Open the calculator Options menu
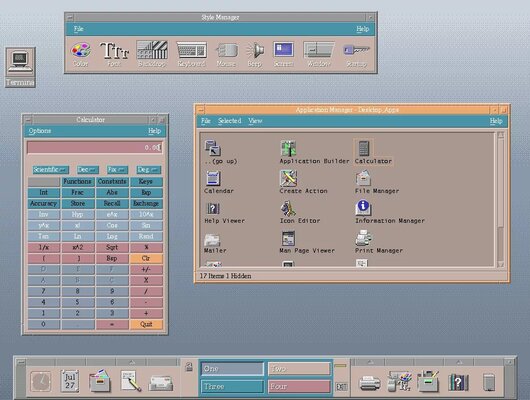530x400 pixels. click(40, 131)
